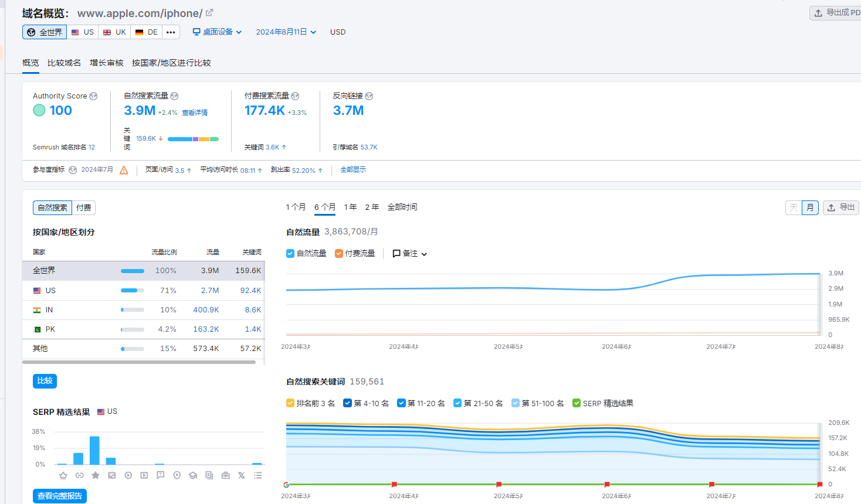Screen dimensions: 861x504
Task: Select the news document SERP icon
Action: [x=209, y=475]
